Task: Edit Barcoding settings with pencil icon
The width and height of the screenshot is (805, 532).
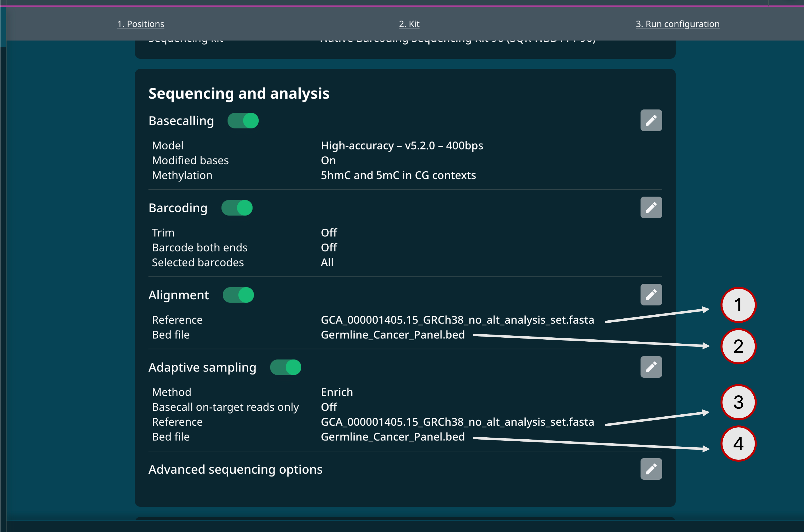Action: pyautogui.click(x=651, y=207)
